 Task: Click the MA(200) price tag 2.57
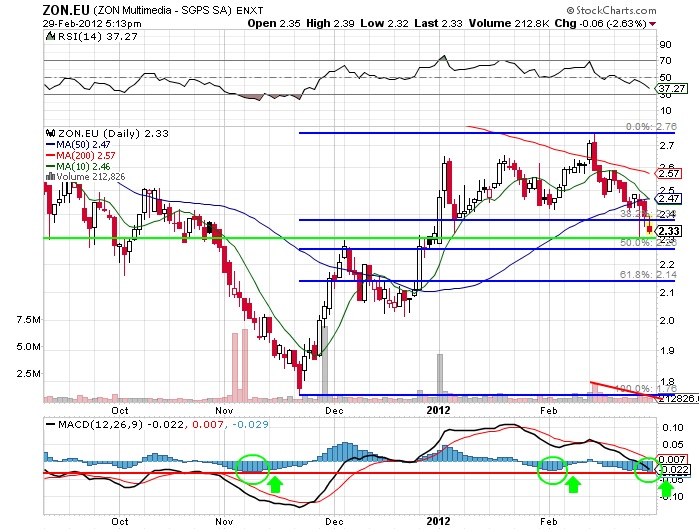(x=669, y=173)
